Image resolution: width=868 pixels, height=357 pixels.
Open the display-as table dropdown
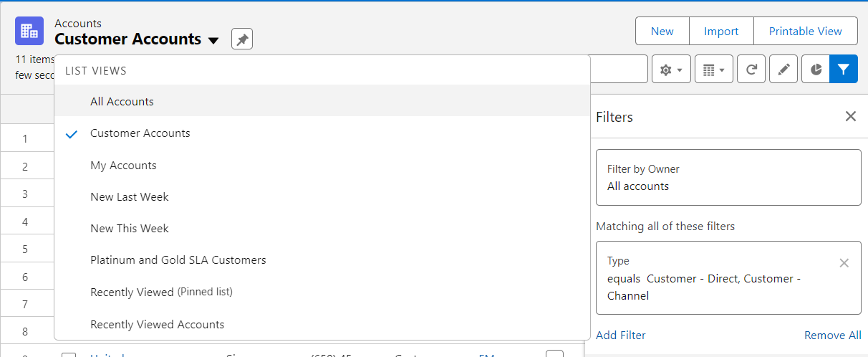tap(714, 70)
